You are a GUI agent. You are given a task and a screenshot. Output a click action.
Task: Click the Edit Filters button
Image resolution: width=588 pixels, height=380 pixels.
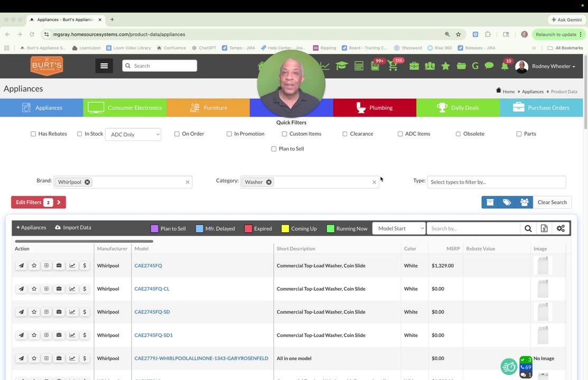38,202
